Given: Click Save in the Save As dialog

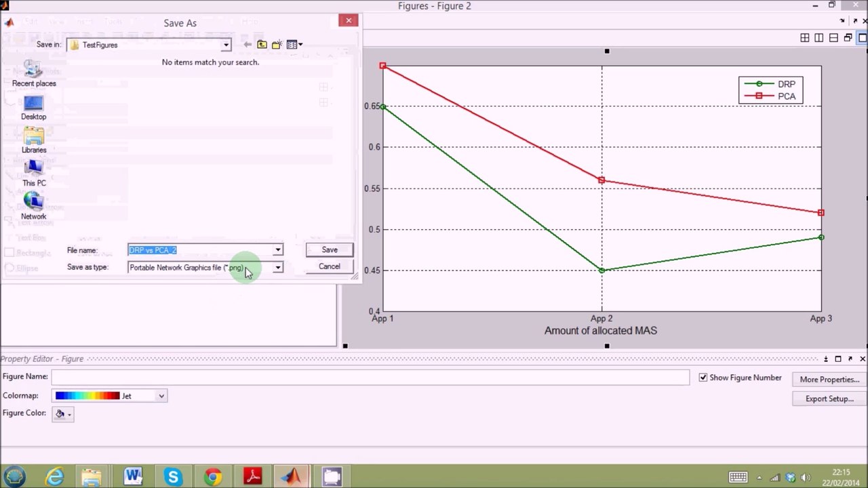Looking at the screenshot, I should pos(330,249).
